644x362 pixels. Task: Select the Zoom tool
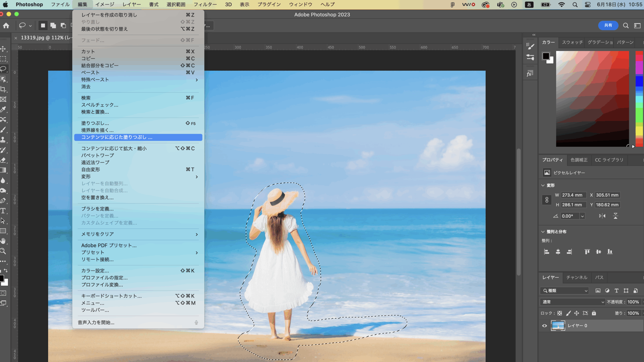(x=3, y=251)
